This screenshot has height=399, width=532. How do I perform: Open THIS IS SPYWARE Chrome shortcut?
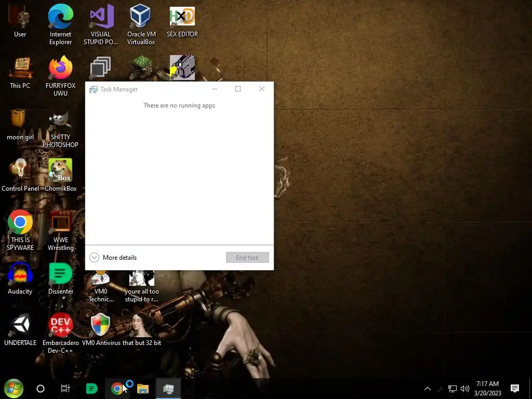coord(20,230)
